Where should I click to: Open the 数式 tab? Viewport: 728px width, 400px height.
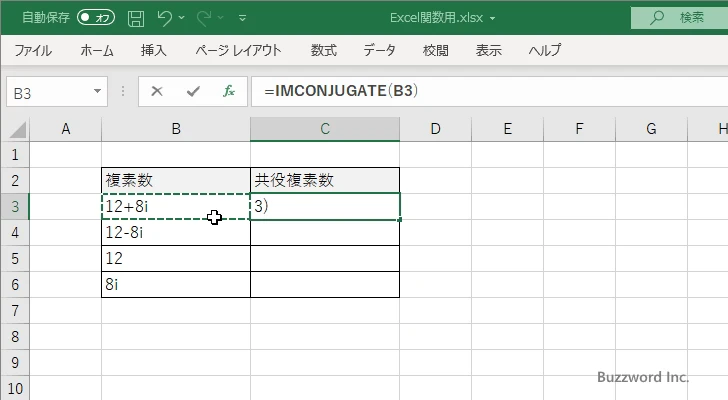click(x=324, y=50)
